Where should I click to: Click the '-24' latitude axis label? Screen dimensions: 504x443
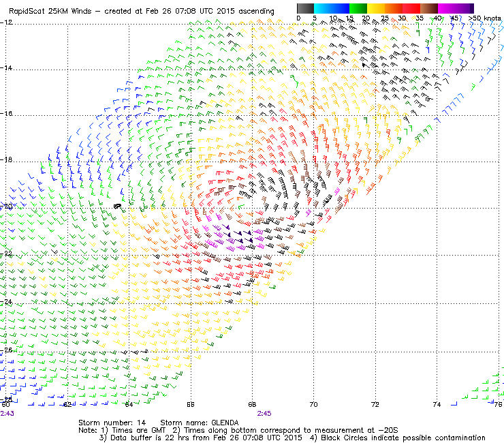(x=6, y=301)
